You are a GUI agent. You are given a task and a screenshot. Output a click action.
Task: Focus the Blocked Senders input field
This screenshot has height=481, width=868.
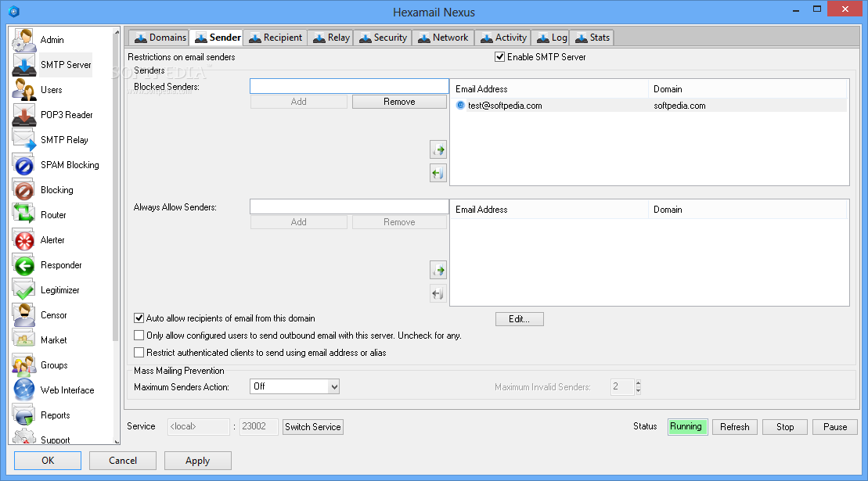click(x=349, y=86)
